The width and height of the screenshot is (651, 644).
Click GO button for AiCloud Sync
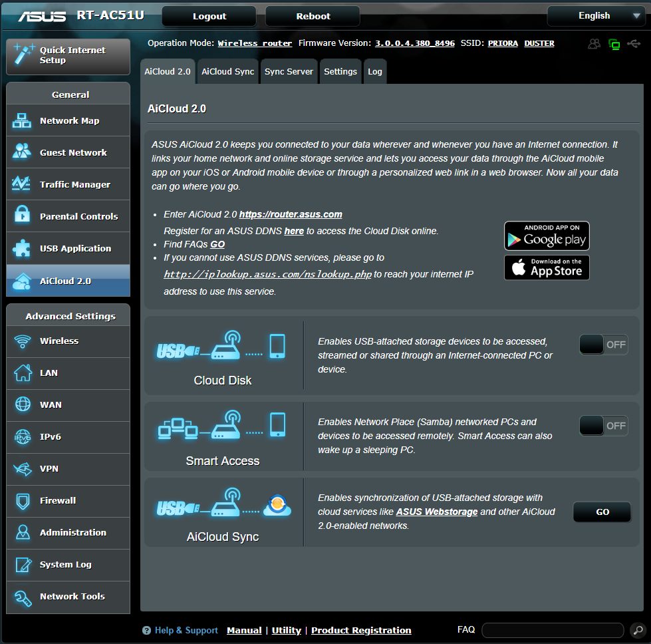click(x=602, y=512)
